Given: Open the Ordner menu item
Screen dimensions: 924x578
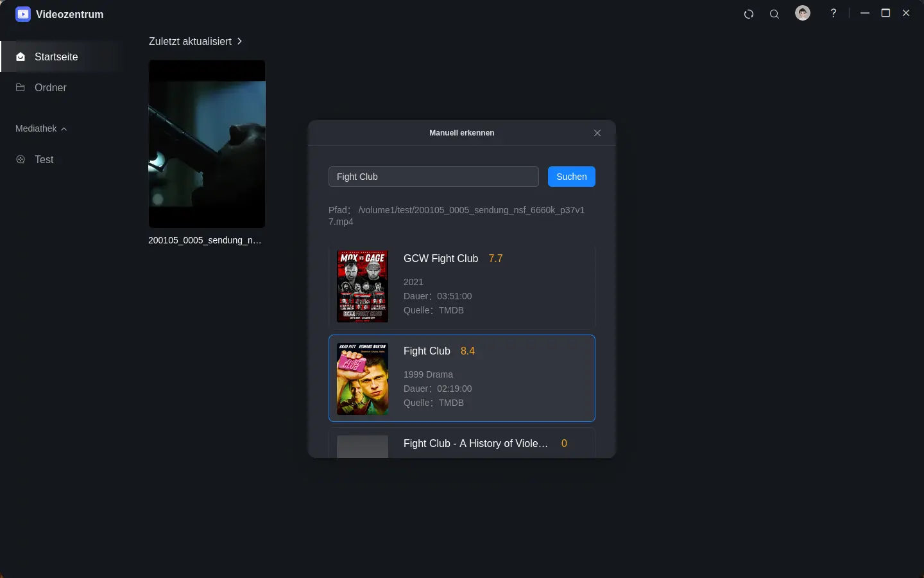Looking at the screenshot, I should 50,88.
